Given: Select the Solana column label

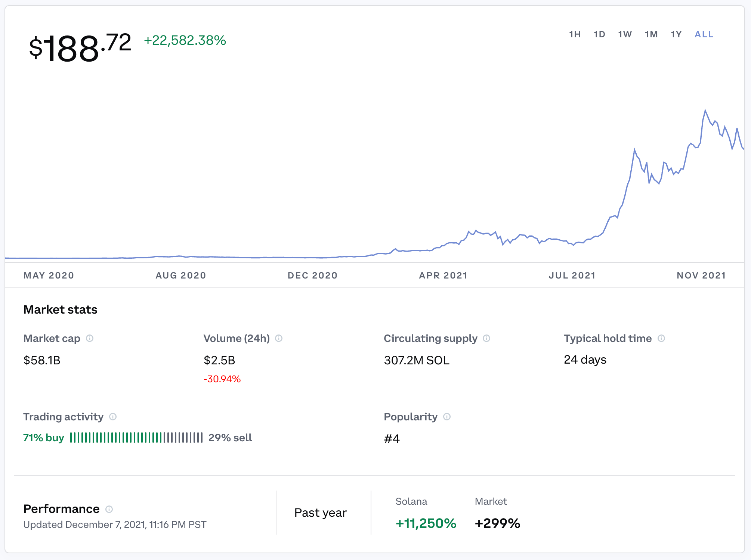Looking at the screenshot, I should 411,501.
